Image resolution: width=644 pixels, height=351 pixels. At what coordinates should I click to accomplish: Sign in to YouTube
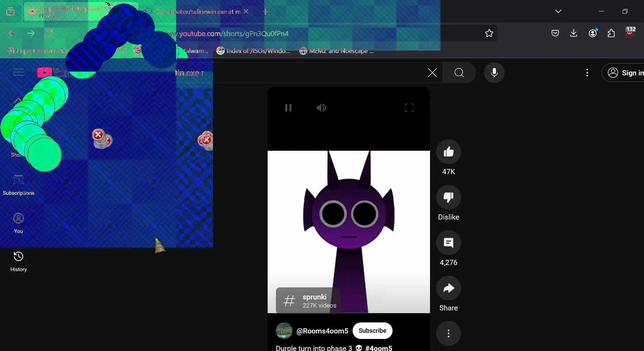click(623, 73)
